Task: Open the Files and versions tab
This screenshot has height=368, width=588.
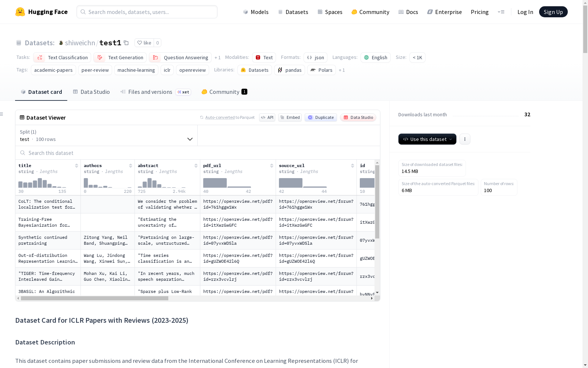Action: click(155, 92)
